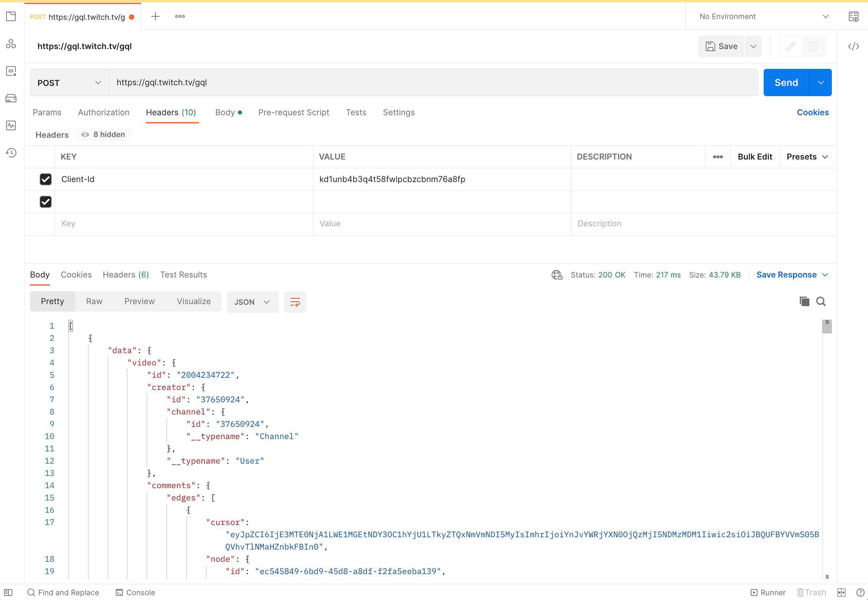Open the request Body tab
868x600 pixels.
pyautogui.click(x=228, y=112)
